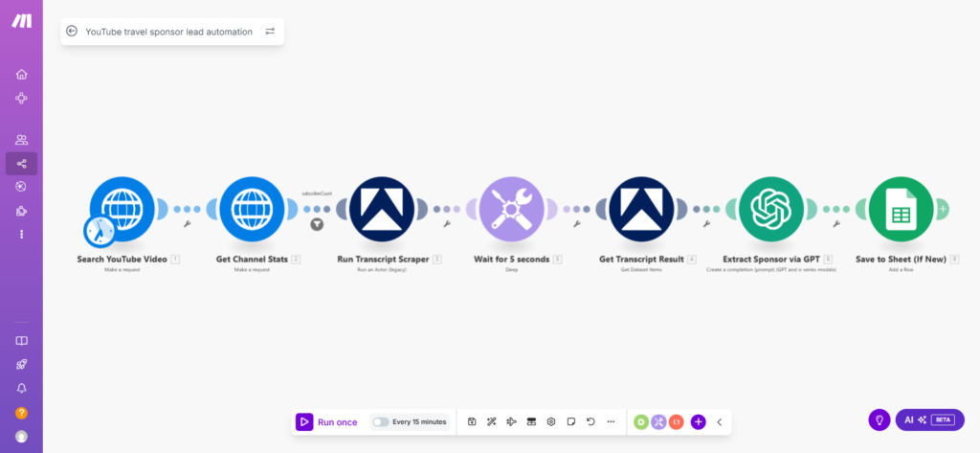Click the Run once play button
Screen dimensions: 980x453
coord(303,421)
